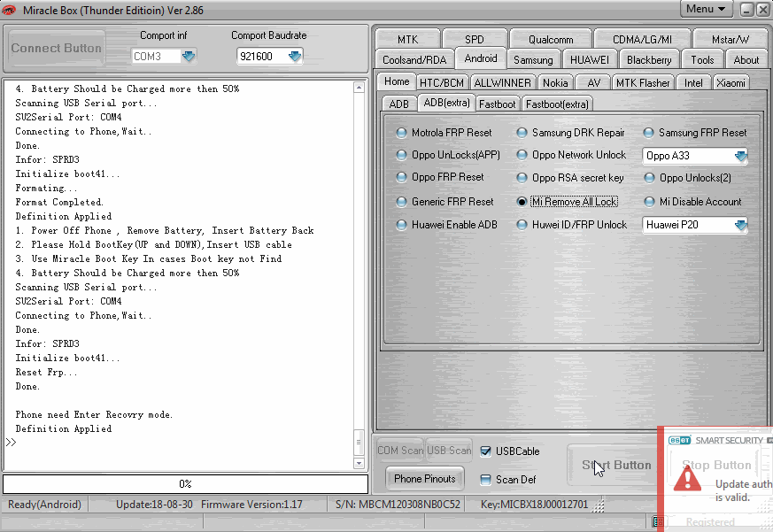Screen dimensions: 773x532
Task: Select Oppo FRP Reset radio button
Action: (x=401, y=177)
